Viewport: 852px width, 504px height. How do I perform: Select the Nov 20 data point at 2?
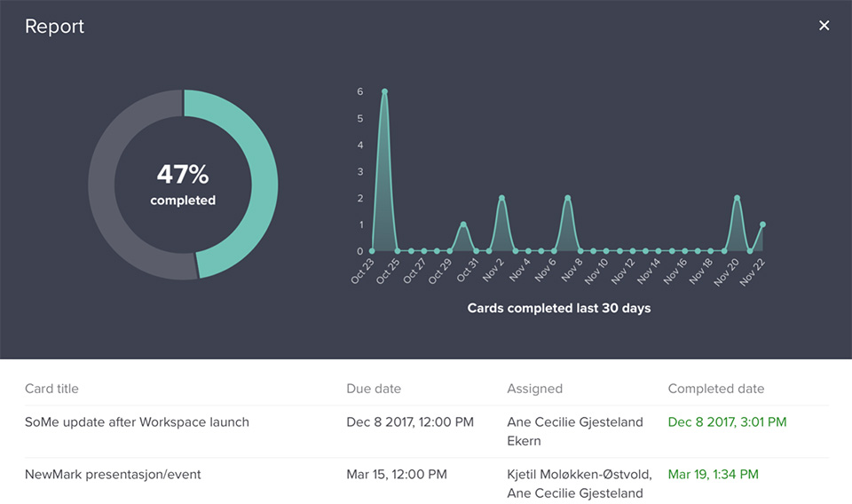point(737,198)
